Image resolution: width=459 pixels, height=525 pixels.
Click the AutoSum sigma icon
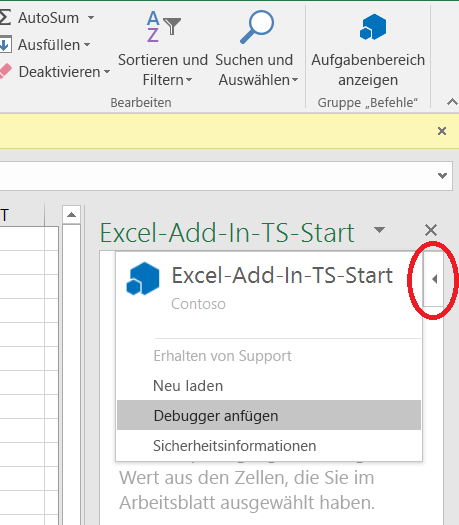(x=5, y=17)
